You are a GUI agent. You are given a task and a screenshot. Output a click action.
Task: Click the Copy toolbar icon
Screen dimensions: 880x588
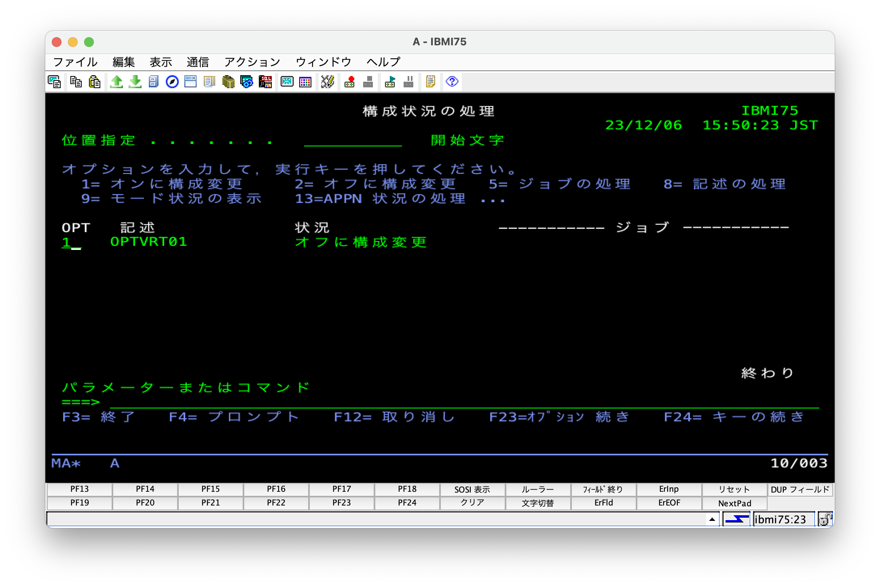tap(76, 82)
